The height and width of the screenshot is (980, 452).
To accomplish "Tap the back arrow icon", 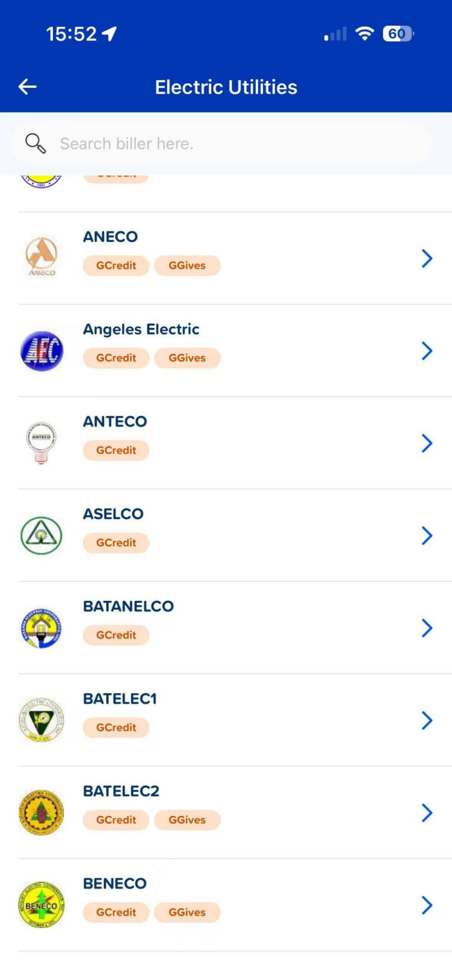I will point(28,87).
